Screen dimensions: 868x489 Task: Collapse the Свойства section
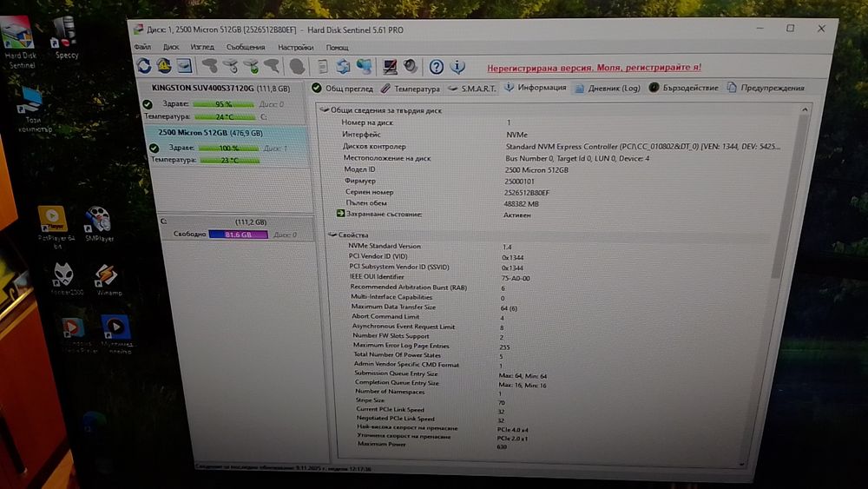[332, 235]
